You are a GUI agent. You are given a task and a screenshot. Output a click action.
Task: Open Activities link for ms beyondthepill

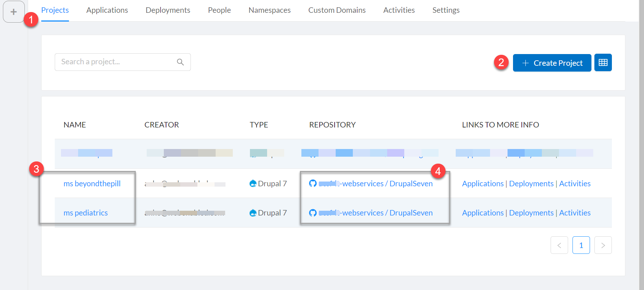point(575,183)
